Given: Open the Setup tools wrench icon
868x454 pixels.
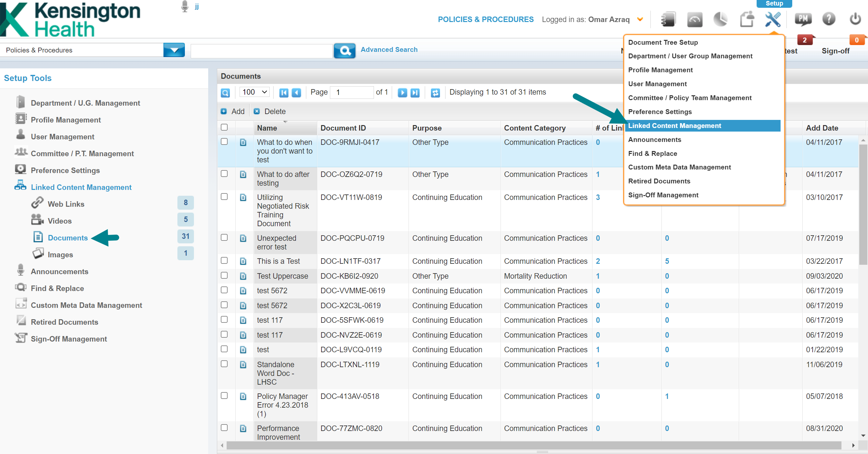Looking at the screenshot, I should 773,19.
